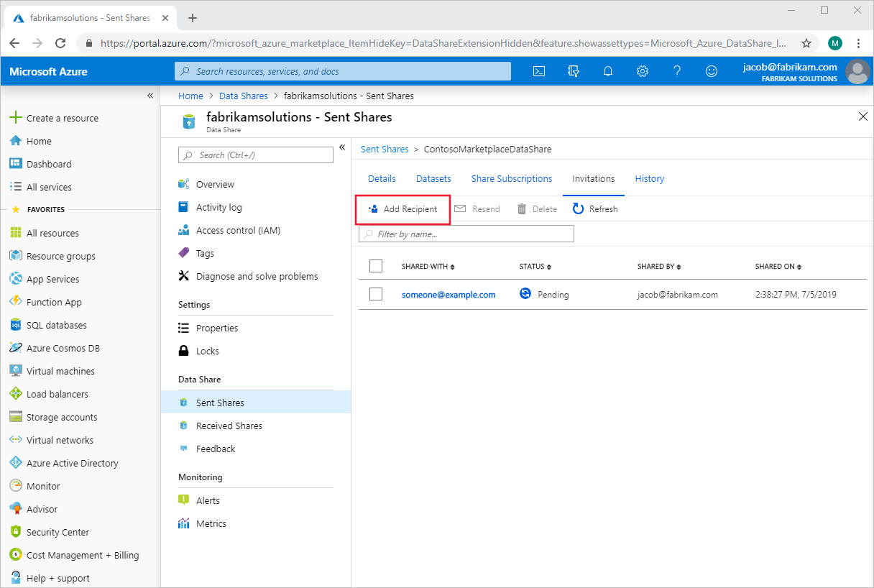The image size is (874, 588).
Task: Open Data Shares from the breadcrumb
Action: coord(243,95)
